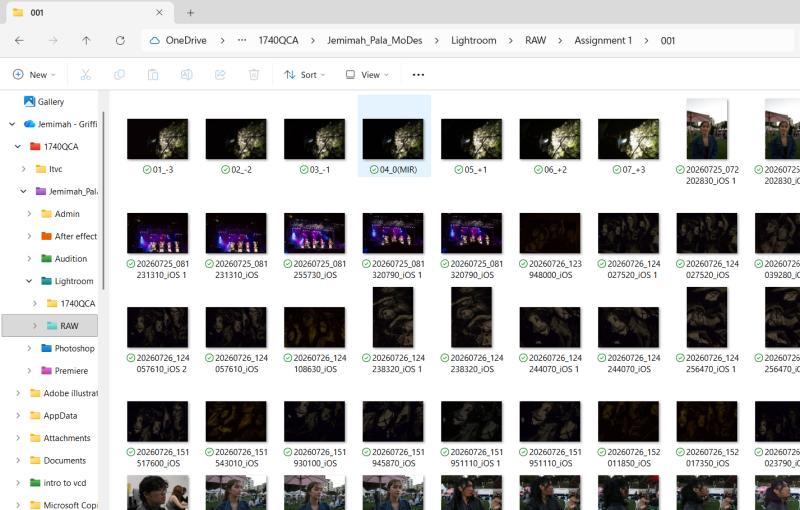Expand the After effect folder node
800x510 pixels.
29,236
